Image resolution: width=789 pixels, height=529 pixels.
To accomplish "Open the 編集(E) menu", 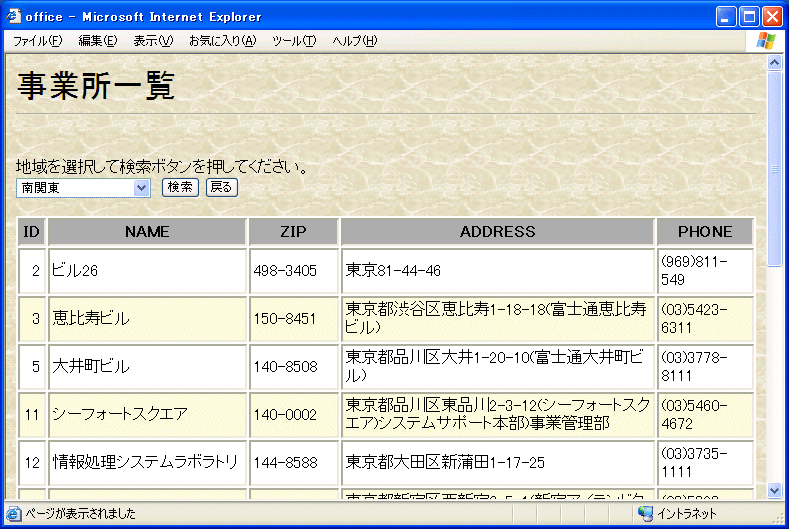I will (x=97, y=41).
